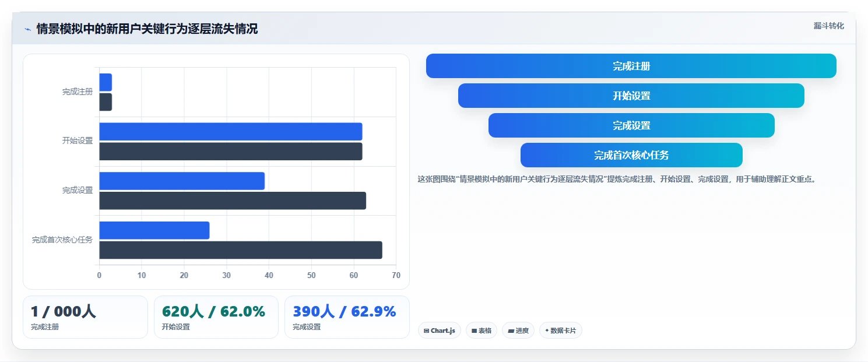Open the 1 / 000人 完成注册 stat card

pyautogui.click(x=85, y=317)
